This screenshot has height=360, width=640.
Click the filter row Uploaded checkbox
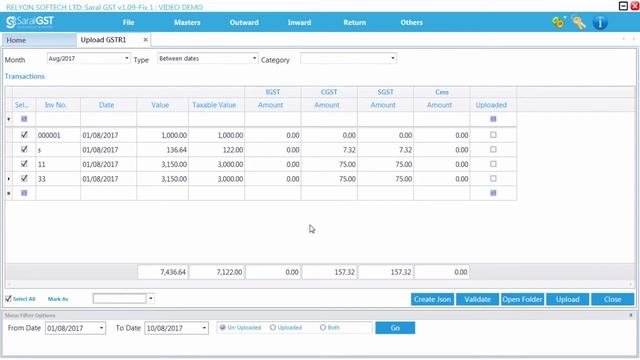493,119
